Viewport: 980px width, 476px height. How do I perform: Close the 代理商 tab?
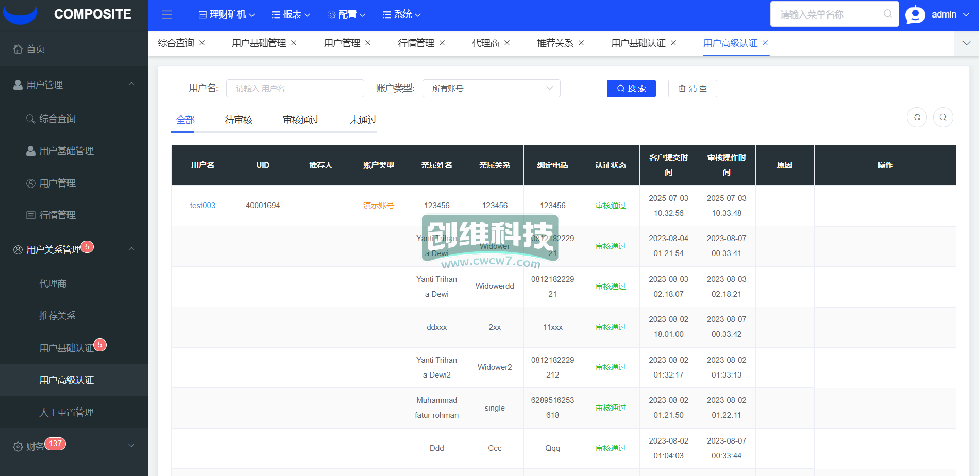tap(507, 43)
